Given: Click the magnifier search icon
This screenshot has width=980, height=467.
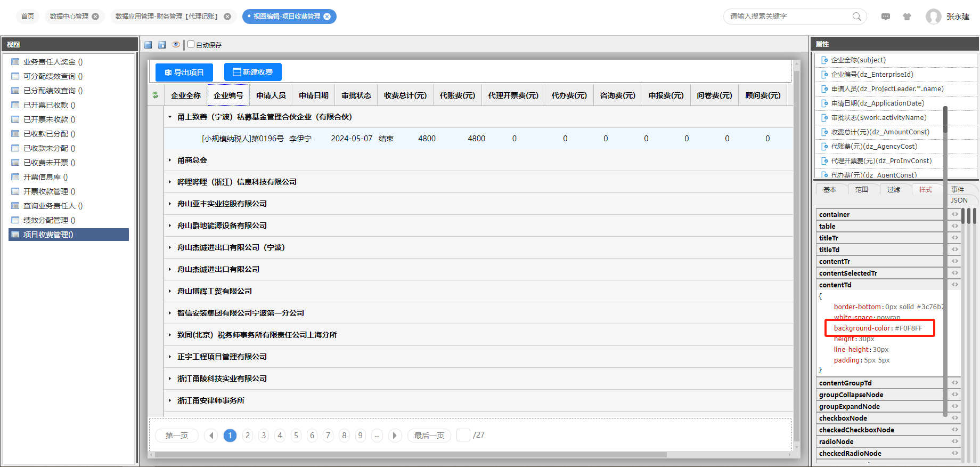Looking at the screenshot, I should (856, 17).
